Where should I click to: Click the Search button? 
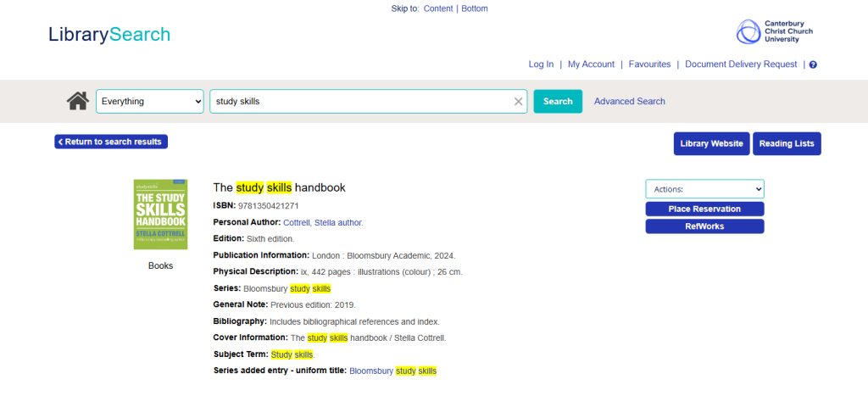click(x=558, y=102)
